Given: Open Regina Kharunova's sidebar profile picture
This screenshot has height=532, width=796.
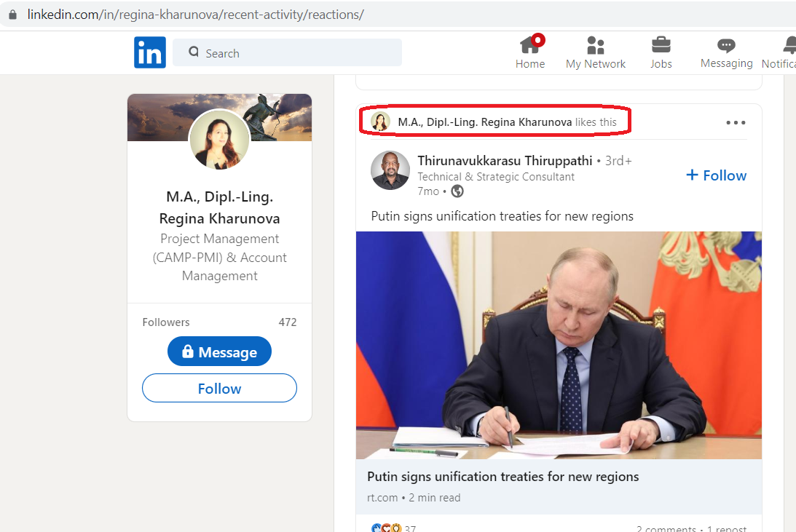Looking at the screenshot, I should (x=219, y=140).
